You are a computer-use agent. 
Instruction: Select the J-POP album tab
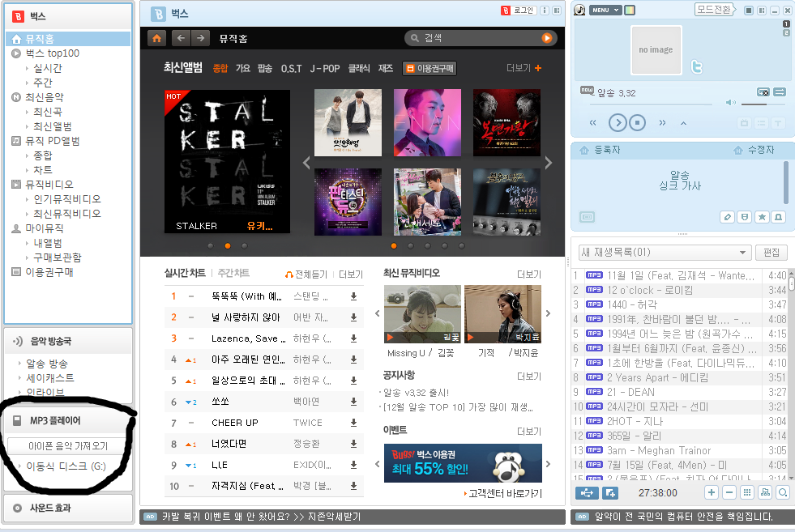coord(324,68)
